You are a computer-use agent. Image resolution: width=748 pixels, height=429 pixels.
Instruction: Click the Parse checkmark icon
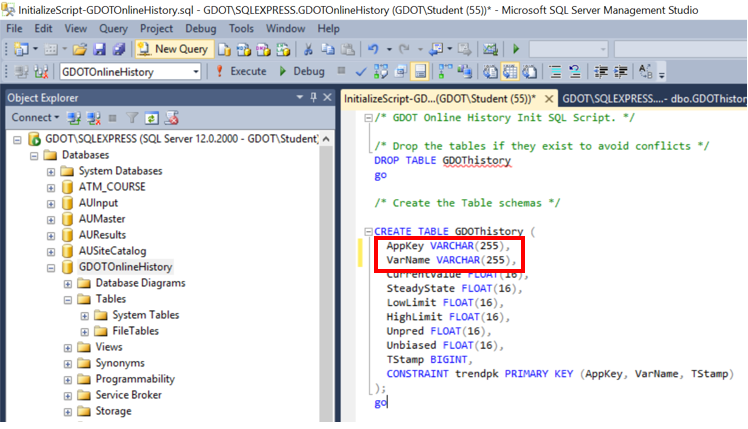point(361,72)
